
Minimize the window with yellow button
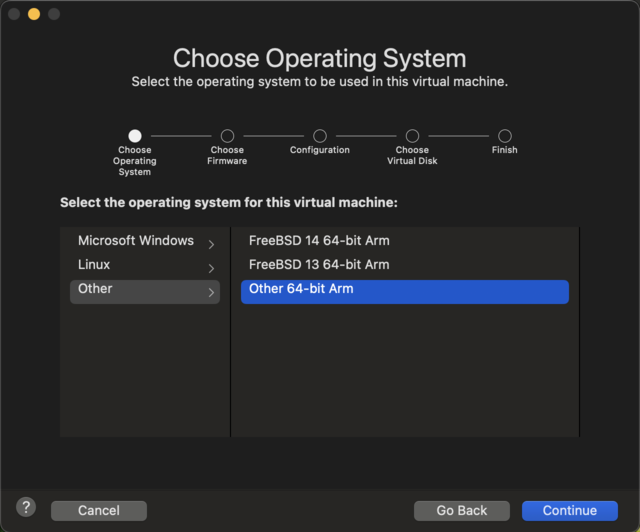click(34, 14)
